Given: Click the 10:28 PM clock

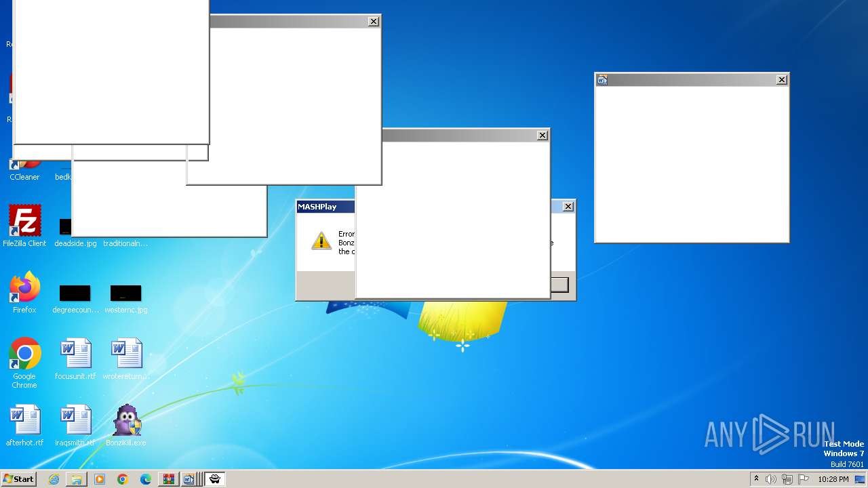Looking at the screenshot, I should coord(833,479).
